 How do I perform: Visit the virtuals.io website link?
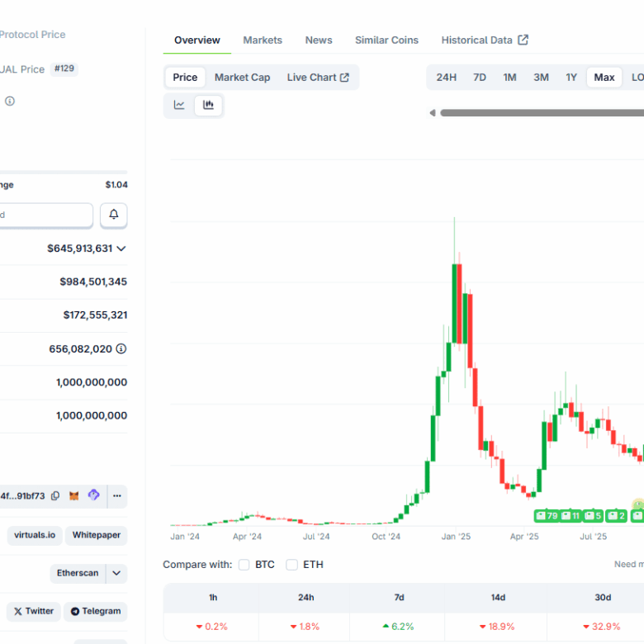(x=35, y=535)
